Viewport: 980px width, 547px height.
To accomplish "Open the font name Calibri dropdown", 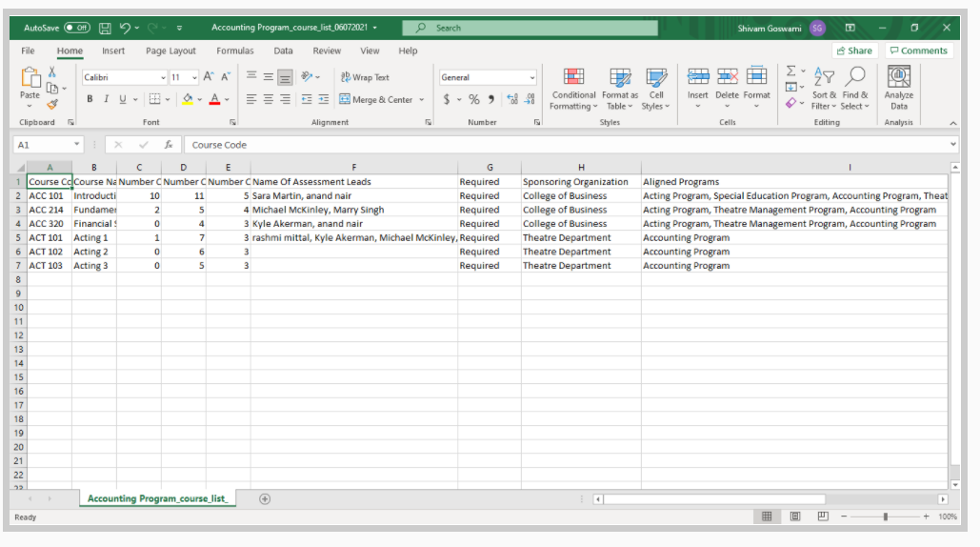I will 163,77.
